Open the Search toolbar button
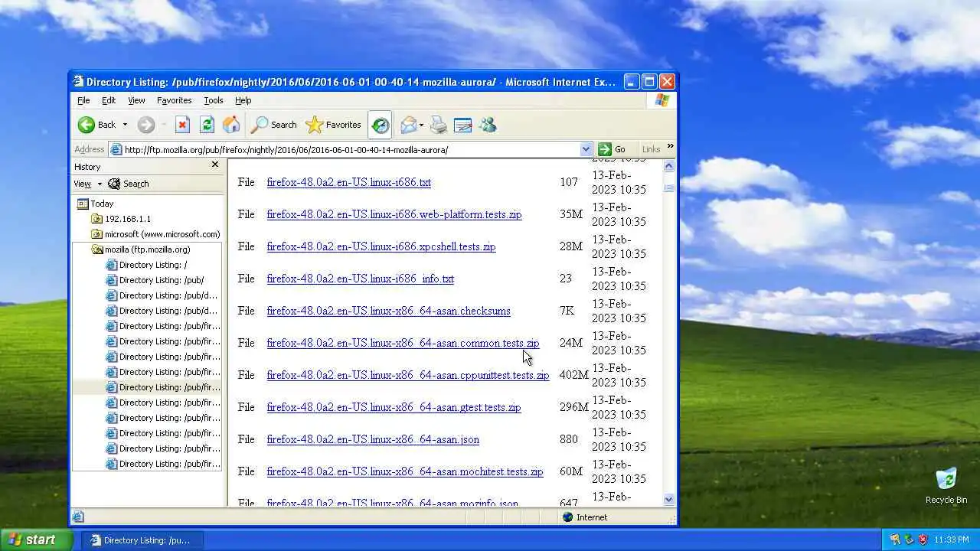 (274, 125)
